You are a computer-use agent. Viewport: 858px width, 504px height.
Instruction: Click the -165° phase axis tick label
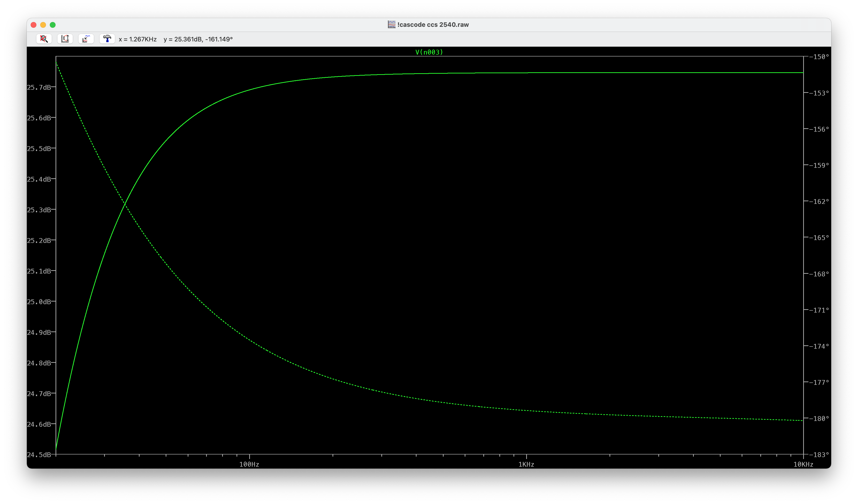(819, 238)
